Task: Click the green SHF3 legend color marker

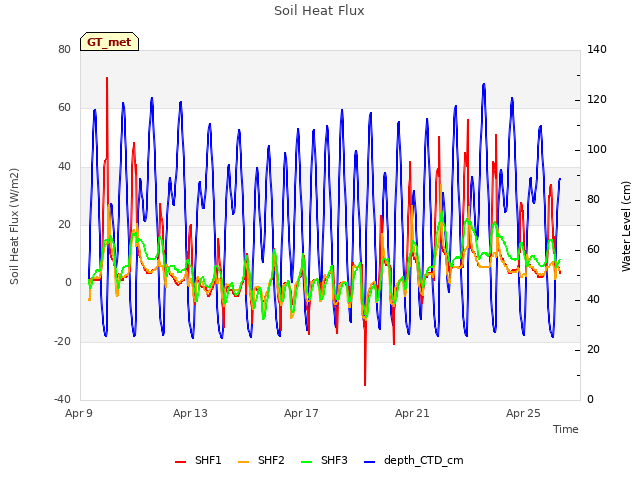Action: (x=306, y=462)
